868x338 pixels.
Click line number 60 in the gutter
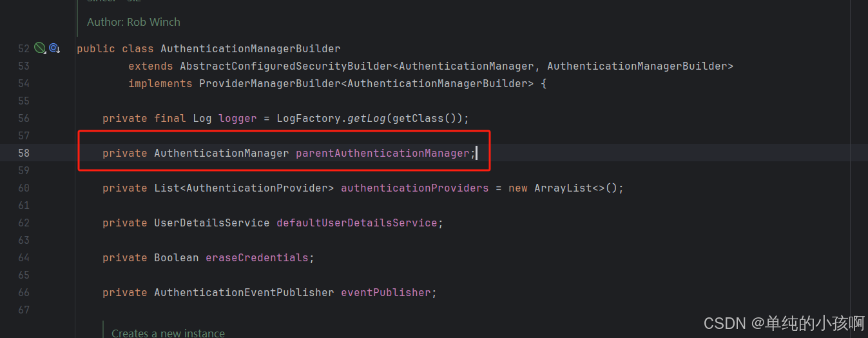click(x=24, y=188)
